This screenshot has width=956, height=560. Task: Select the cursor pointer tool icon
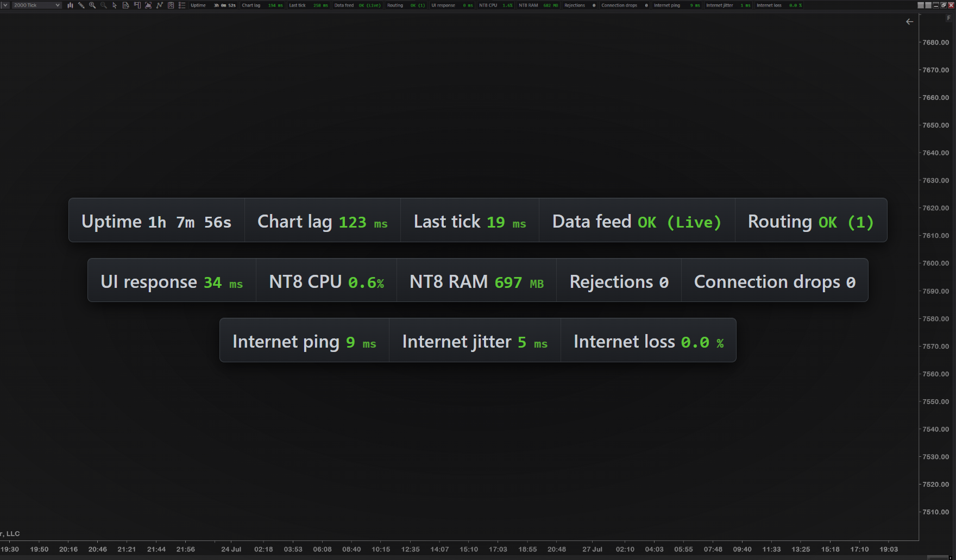[115, 5]
